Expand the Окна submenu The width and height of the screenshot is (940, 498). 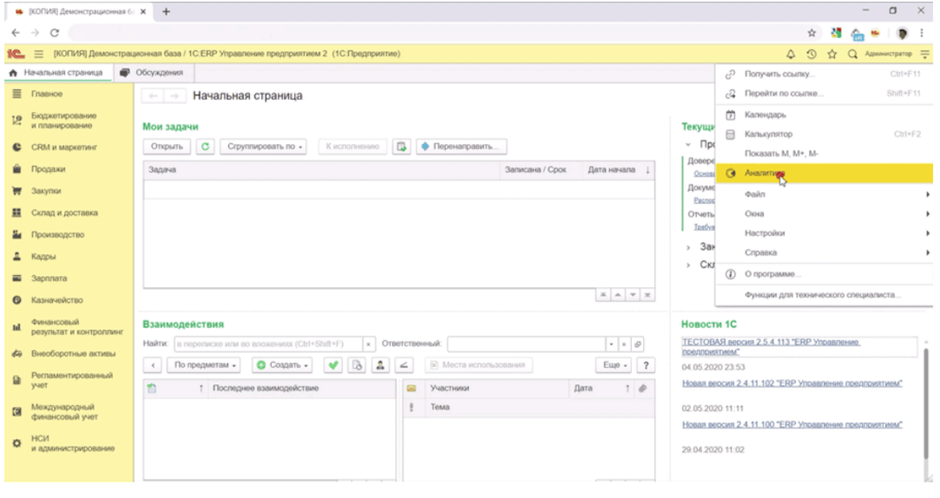824,214
